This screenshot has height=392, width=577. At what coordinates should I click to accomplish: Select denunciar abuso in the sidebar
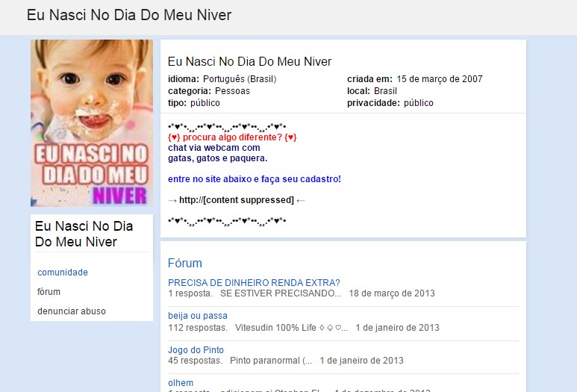(72, 311)
